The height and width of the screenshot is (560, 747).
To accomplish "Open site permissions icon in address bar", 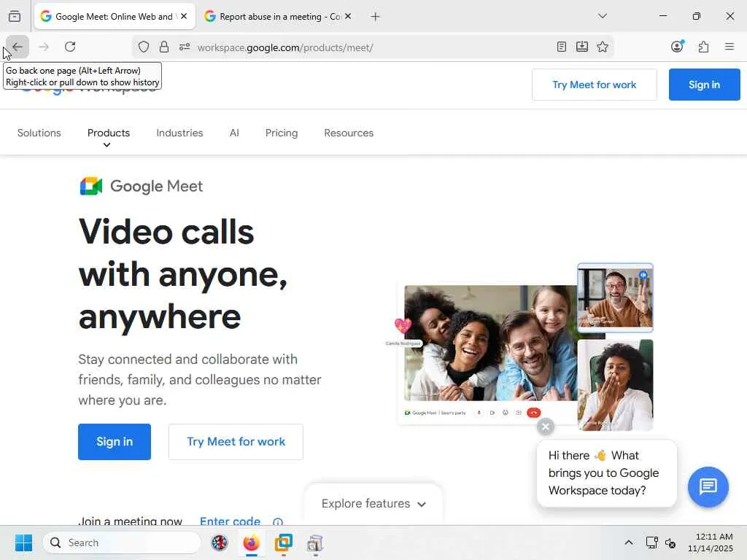I will pyautogui.click(x=185, y=47).
